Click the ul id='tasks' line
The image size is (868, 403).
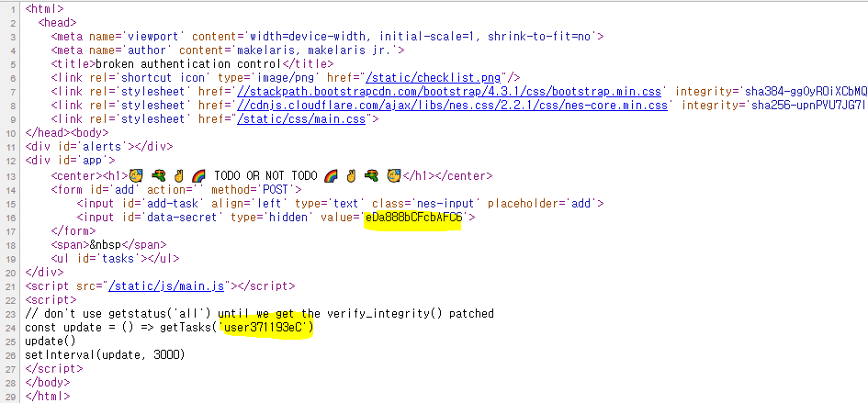coord(115,259)
